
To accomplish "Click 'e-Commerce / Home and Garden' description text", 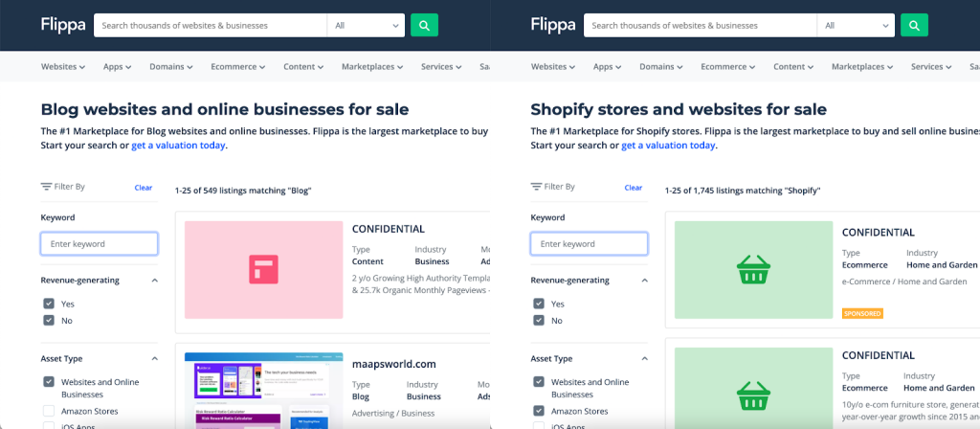I will pyautogui.click(x=904, y=282).
